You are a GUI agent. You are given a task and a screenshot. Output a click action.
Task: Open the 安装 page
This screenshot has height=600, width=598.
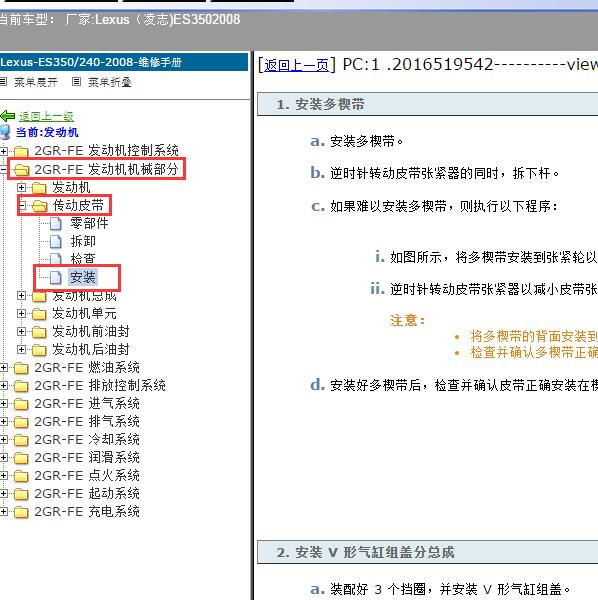83,277
